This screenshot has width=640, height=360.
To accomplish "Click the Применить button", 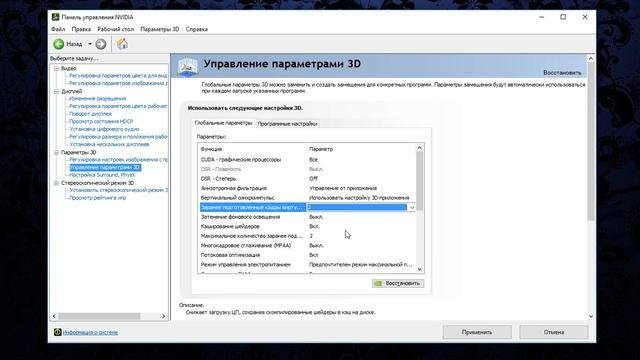I will (x=477, y=332).
